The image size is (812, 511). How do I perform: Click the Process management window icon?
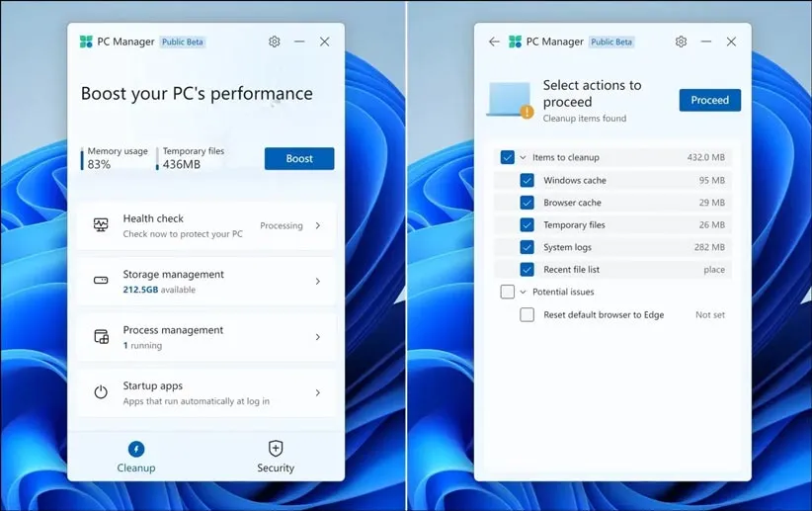tap(101, 337)
